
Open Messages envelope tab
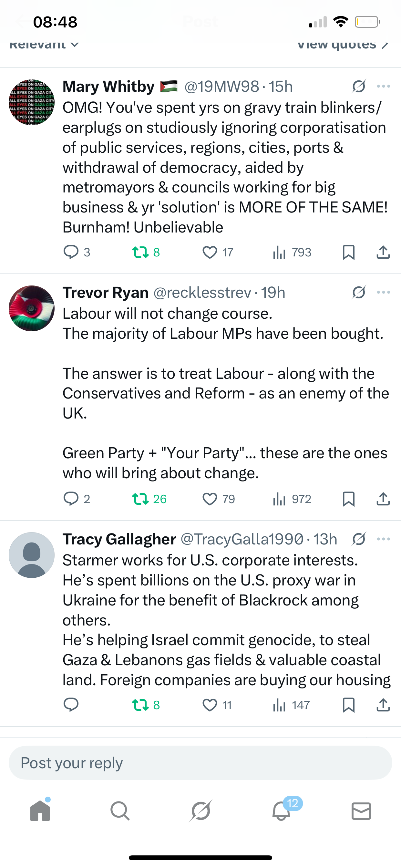(x=361, y=811)
